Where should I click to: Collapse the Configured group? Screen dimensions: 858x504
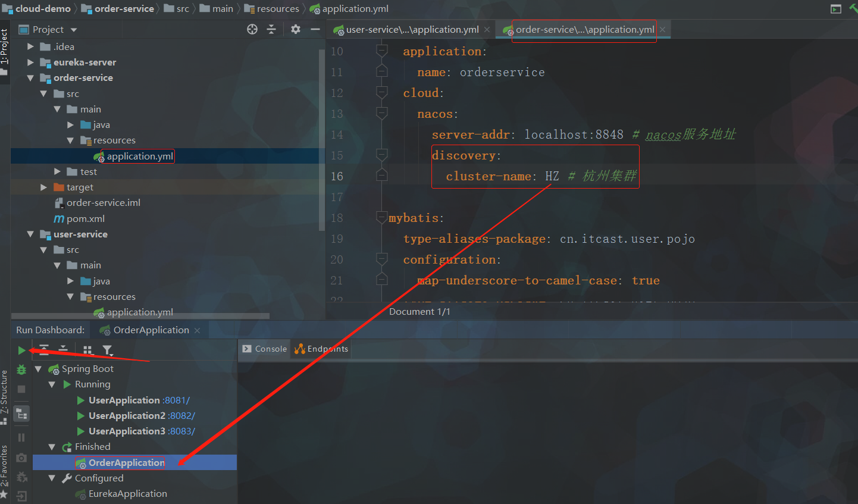52,478
